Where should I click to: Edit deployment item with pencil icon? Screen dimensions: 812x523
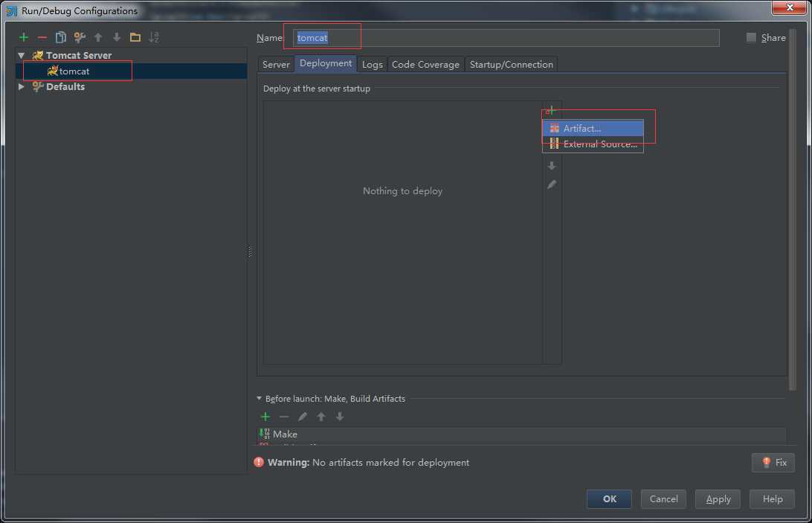[552, 185]
